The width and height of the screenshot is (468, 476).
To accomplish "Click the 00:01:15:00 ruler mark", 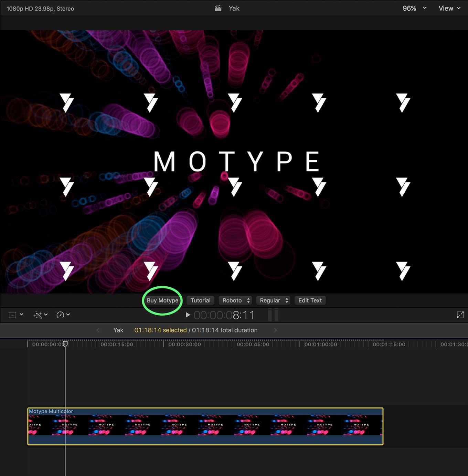I will [x=389, y=344].
